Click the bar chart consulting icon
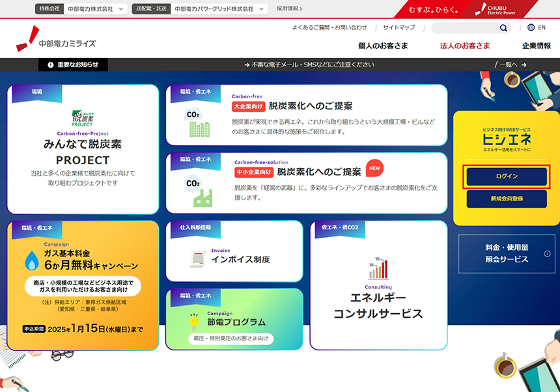This screenshot has width=560, height=392. pyautogui.click(x=378, y=268)
